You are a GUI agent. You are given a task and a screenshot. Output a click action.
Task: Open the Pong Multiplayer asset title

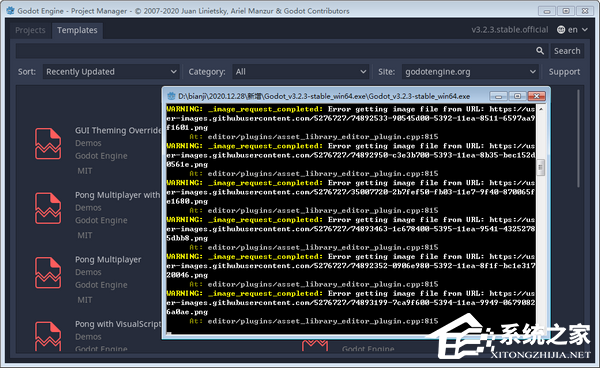(108, 260)
